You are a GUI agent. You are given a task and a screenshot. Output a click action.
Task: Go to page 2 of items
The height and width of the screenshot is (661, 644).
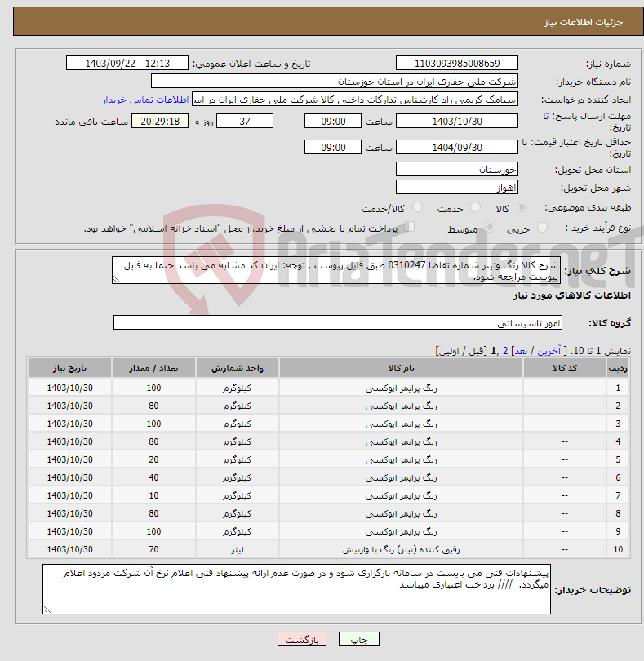505,351
